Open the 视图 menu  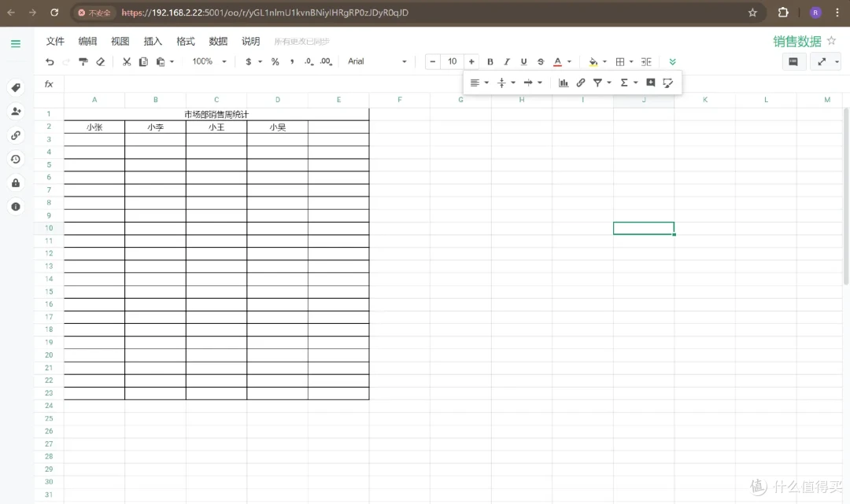click(x=120, y=41)
